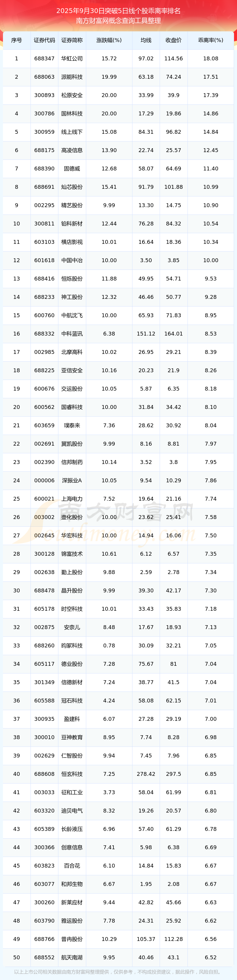The width and height of the screenshot is (237, 980).
Task: Select stock name 迪贝电气
Action: (x=72, y=811)
